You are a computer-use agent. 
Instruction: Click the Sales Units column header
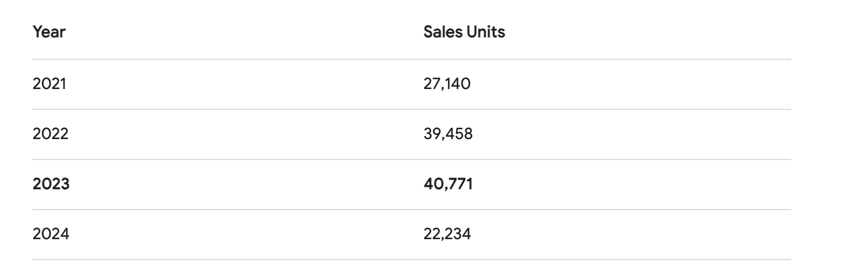pos(464,33)
